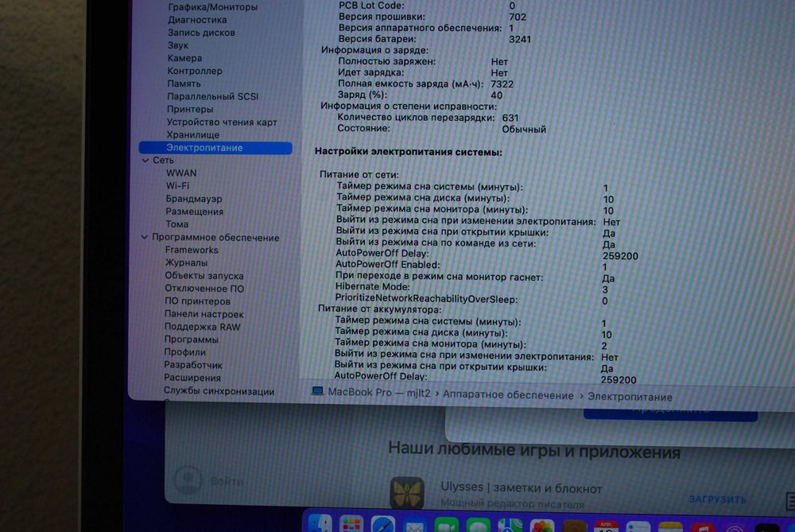Select Размещения under Сеть
This screenshot has width=795, height=532.
[x=194, y=212]
